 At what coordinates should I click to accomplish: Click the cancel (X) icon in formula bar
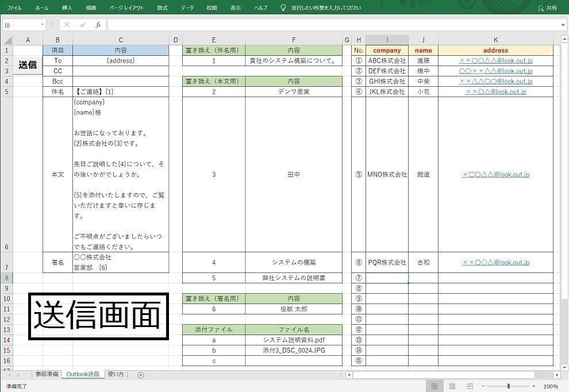point(67,25)
